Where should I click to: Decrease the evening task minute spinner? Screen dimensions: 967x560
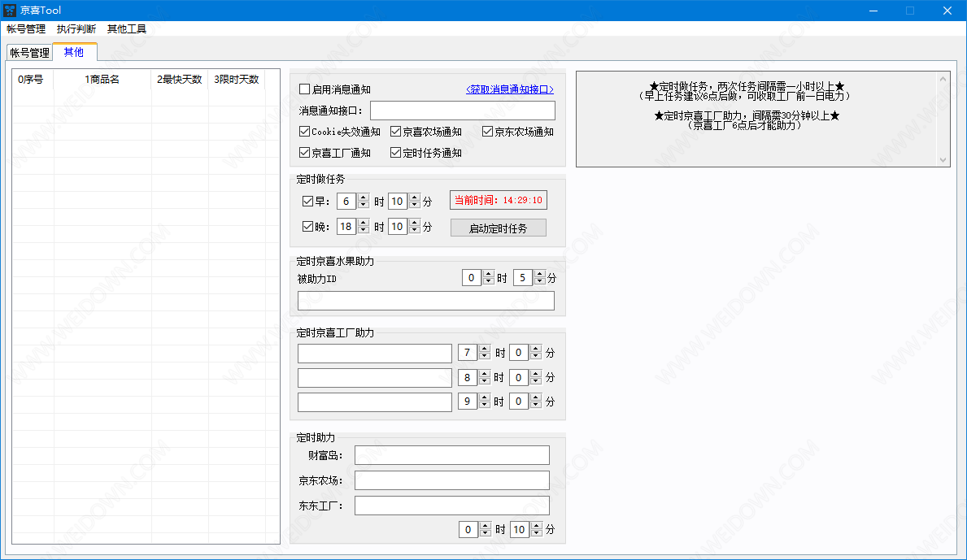(x=415, y=231)
